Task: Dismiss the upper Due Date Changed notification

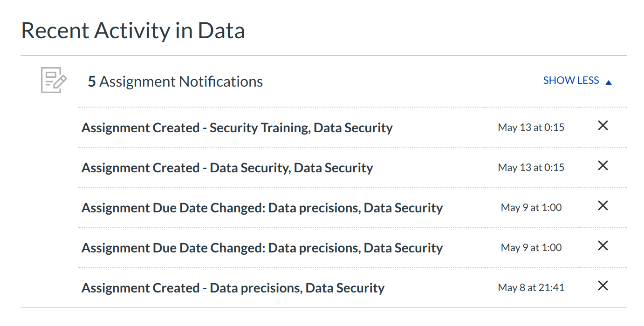Action: tap(603, 206)
